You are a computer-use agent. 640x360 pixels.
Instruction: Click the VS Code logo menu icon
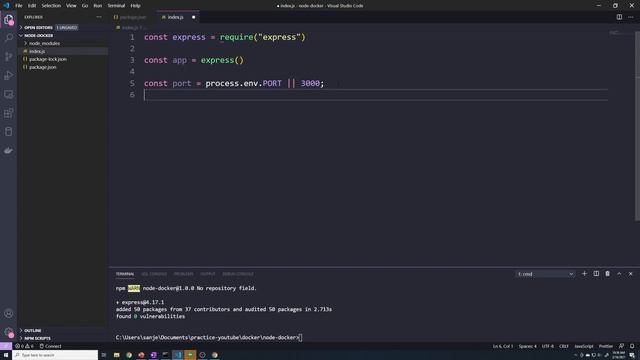click(6, 6)
